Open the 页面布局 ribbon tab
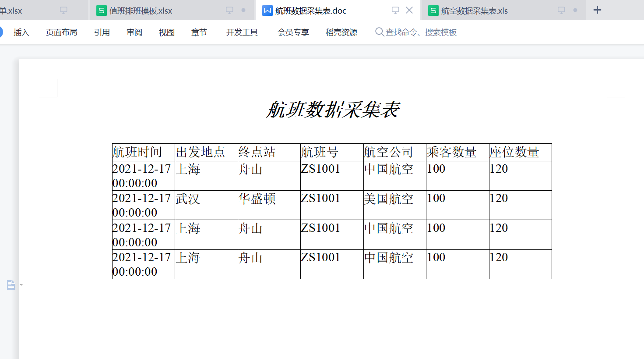The width and height of the screenshot is (644, 359). (x=62, y=32)
